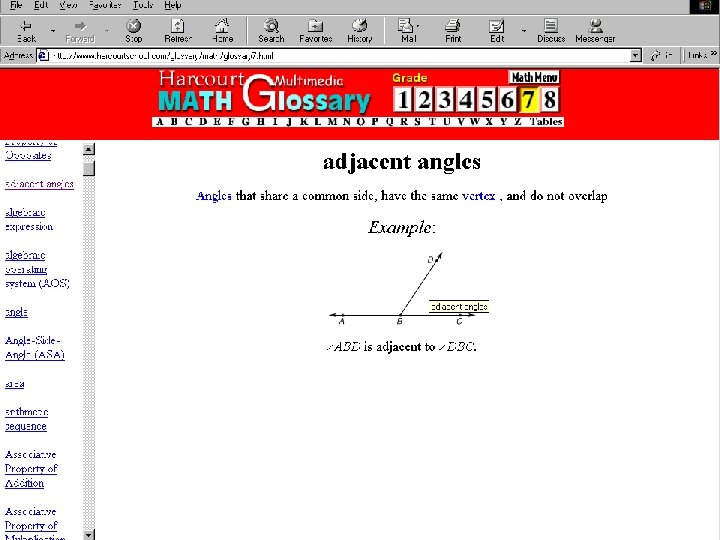Open Tables link in alphabet bar

546,122
